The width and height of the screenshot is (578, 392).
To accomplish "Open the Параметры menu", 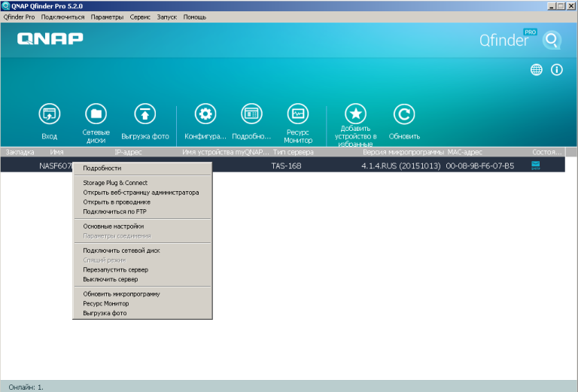I will point(107,17).
